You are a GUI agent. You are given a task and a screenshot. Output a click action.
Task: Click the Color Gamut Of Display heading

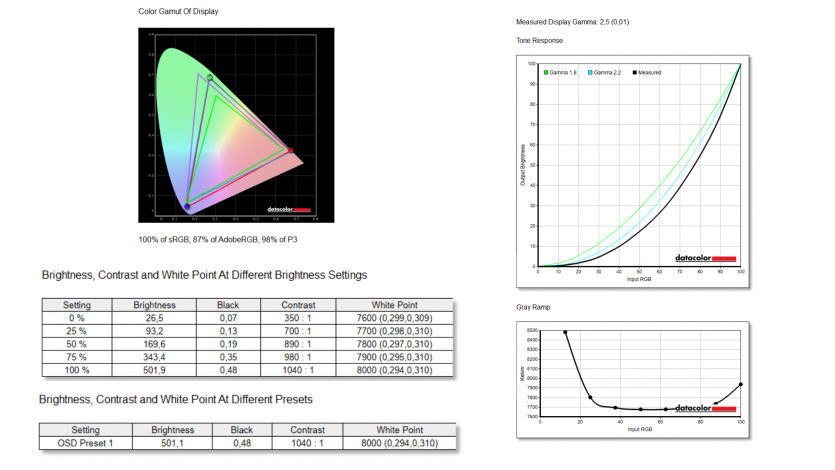pos(179,12)
